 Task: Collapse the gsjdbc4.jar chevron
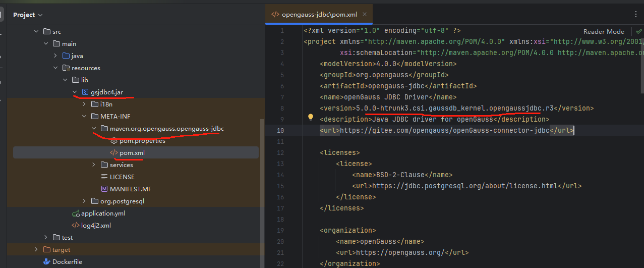pyautogui.click(x=75, y=92)
